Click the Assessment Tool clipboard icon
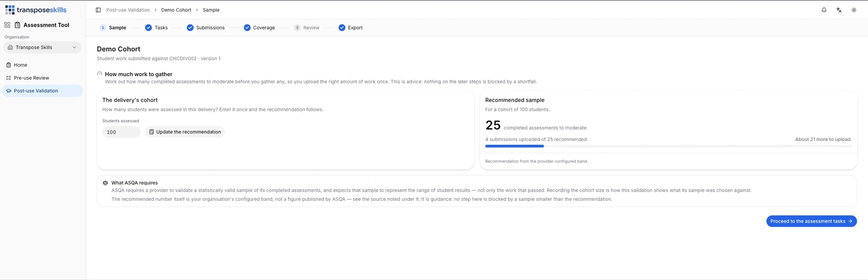868x280 pixels. (17, 25)
